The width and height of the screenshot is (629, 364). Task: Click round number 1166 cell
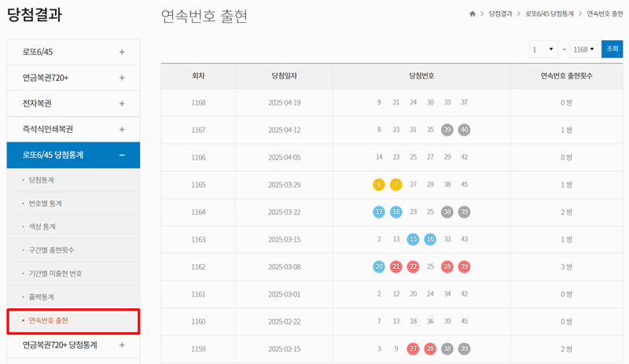point(199,157)
